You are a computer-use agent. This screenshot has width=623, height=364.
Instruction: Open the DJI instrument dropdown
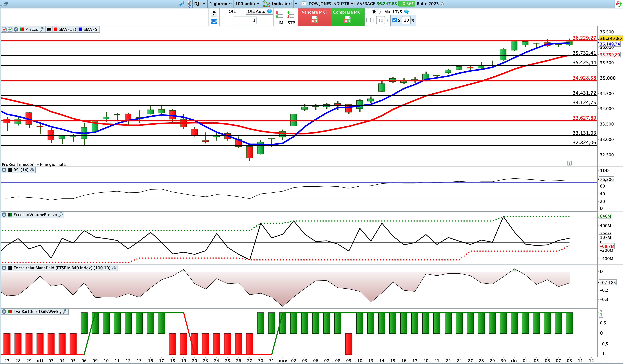pyautogui.click(x=200, y=4)
